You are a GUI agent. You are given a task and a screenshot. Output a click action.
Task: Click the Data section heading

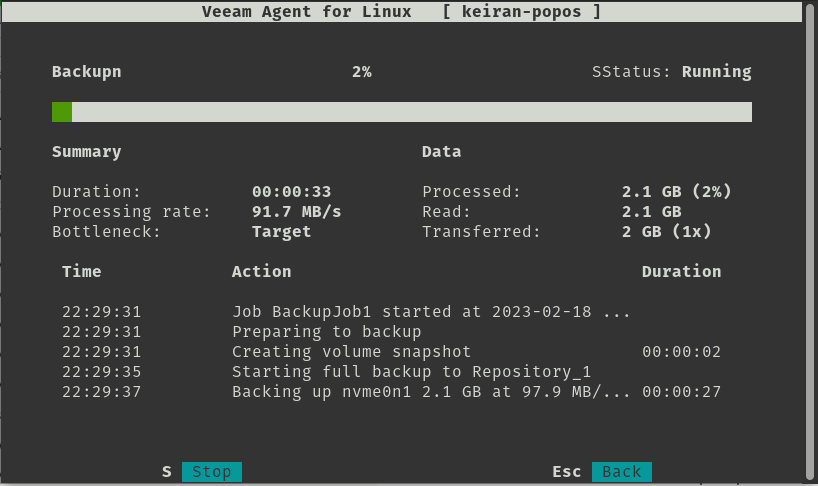pos(441,152)
